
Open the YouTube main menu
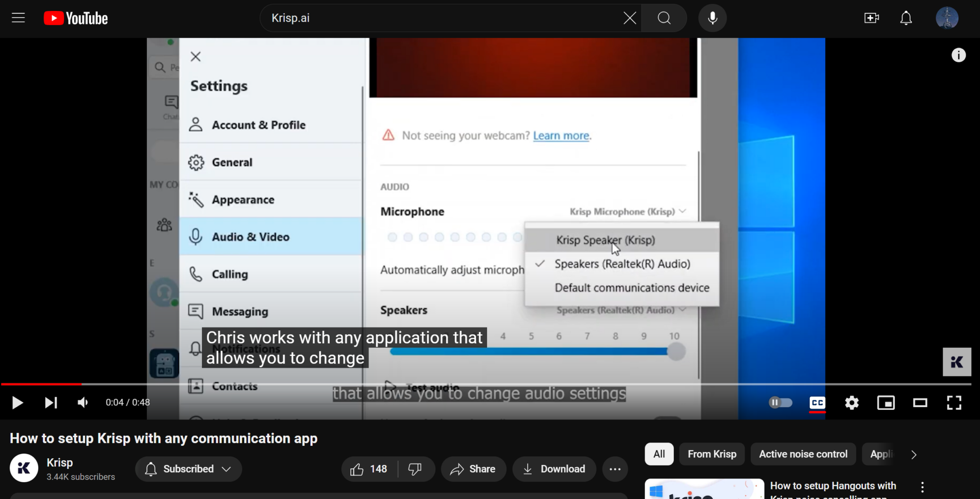click(x=18, y=18)
